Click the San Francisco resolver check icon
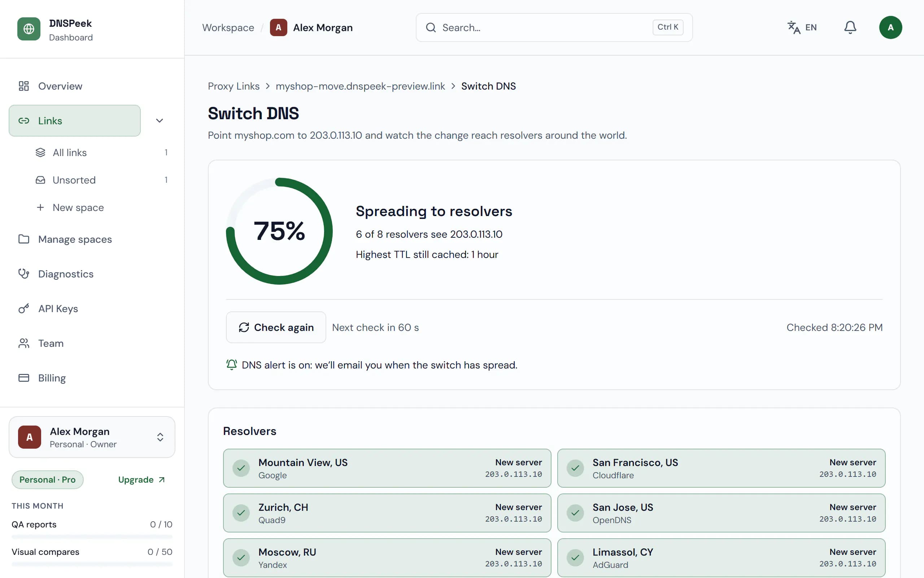The width and height of the screenshot is (924, 578). [575, 468]
